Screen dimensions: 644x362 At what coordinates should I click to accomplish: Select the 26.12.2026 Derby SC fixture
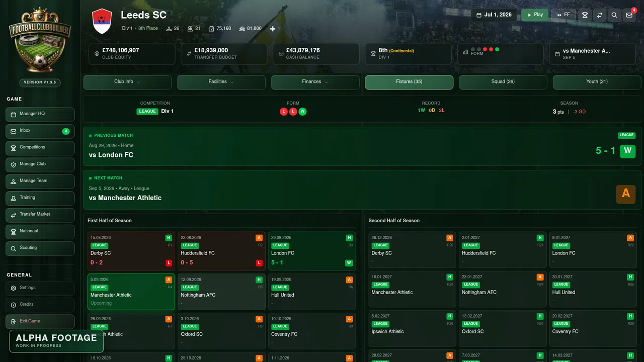point(412,250)
